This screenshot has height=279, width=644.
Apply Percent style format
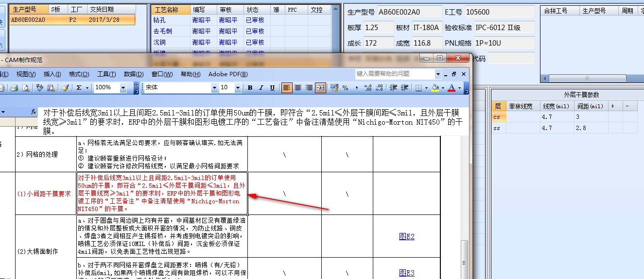(x=345, y=88)
